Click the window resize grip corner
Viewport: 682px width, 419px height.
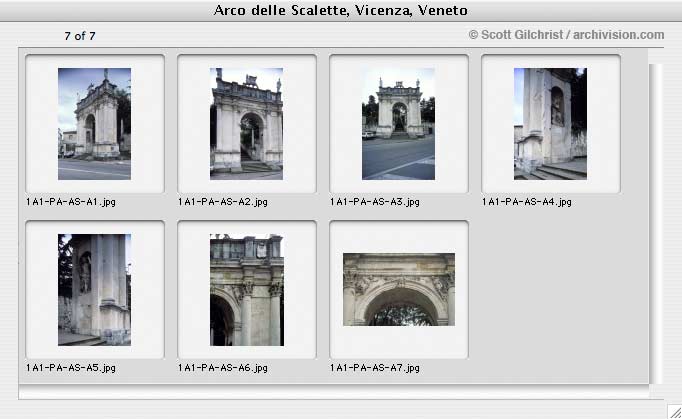click(675, 412)
